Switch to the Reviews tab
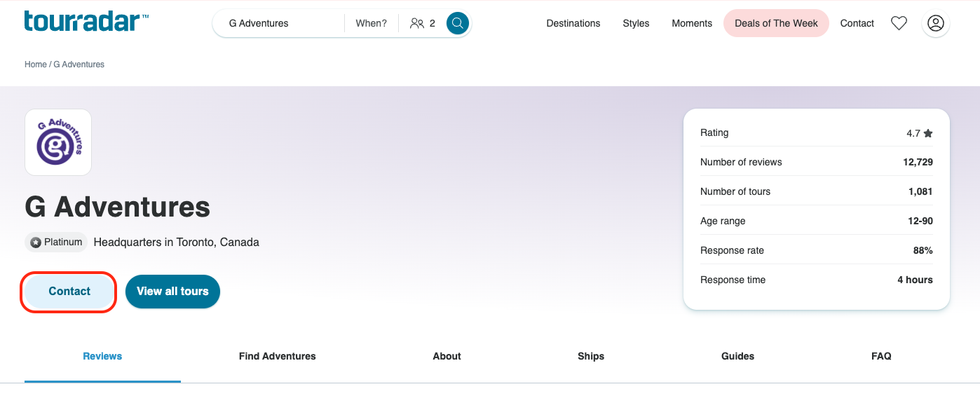The width and height of the screenshot is (980, 396). click(102, 356)
